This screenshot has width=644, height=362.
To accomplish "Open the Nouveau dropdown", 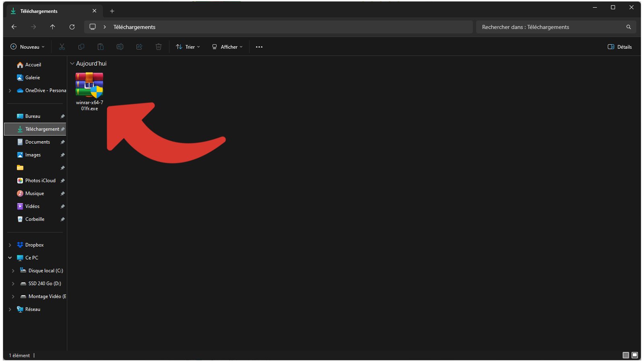I will pos(27,47).
